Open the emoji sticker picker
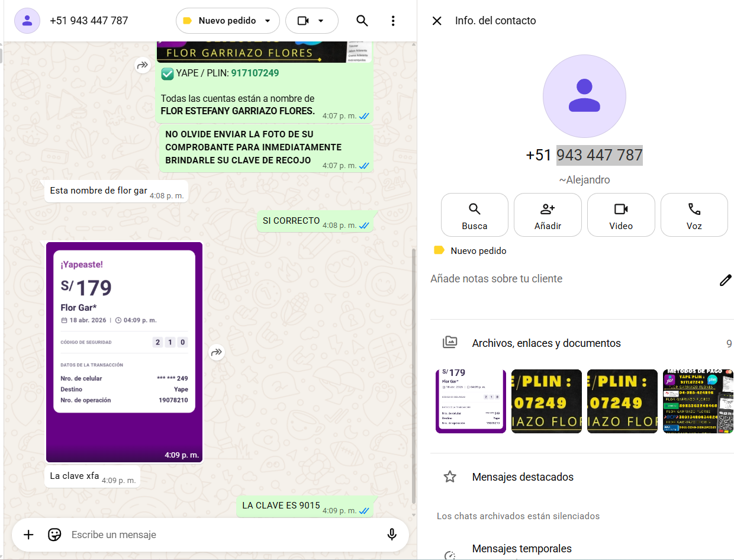734x560 pixels. coord(54,535)
